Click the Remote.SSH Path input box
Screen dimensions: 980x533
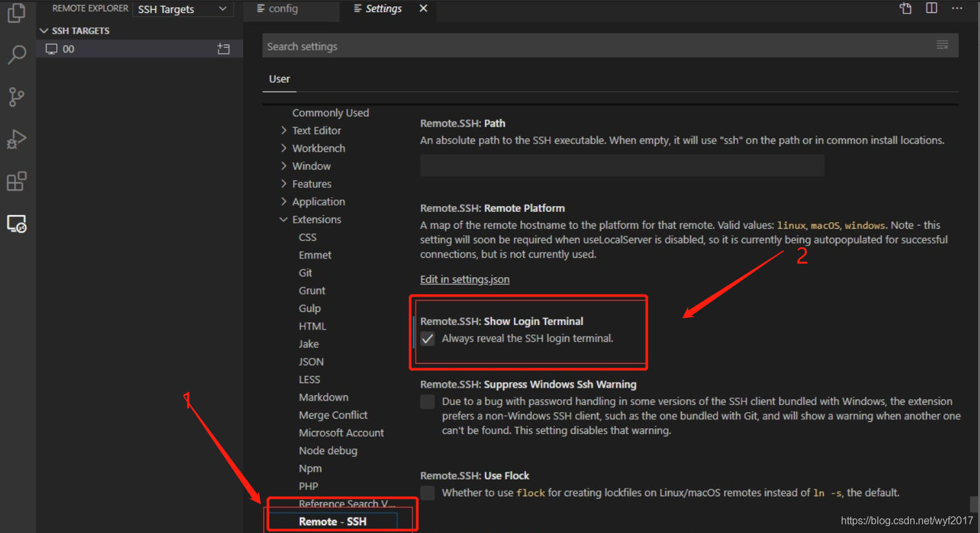click(622, 165)
